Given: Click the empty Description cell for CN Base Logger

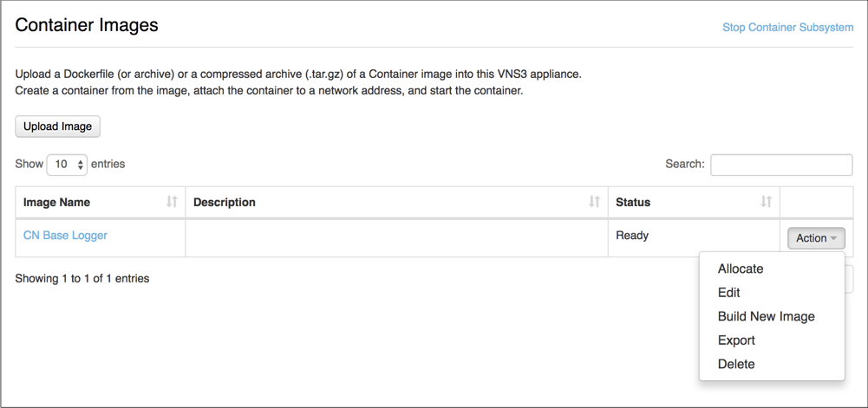Looking at the screenshot, I should tap(396, 238).
